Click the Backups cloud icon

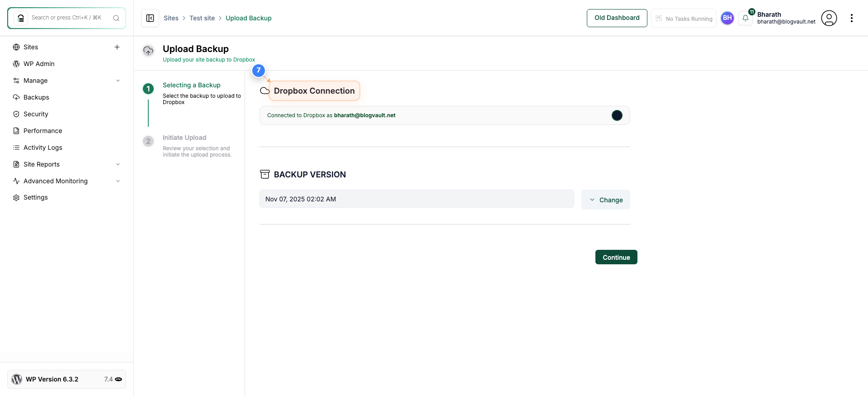16,97
